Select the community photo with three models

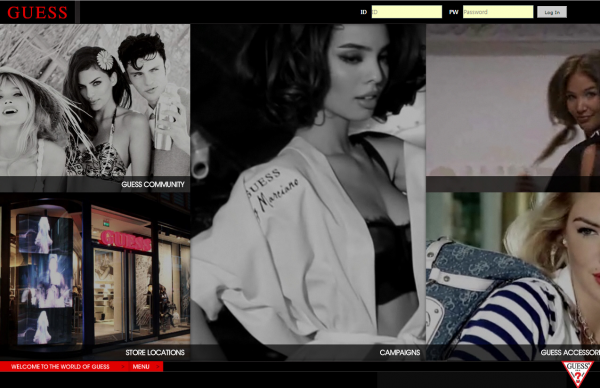point(95,100)
